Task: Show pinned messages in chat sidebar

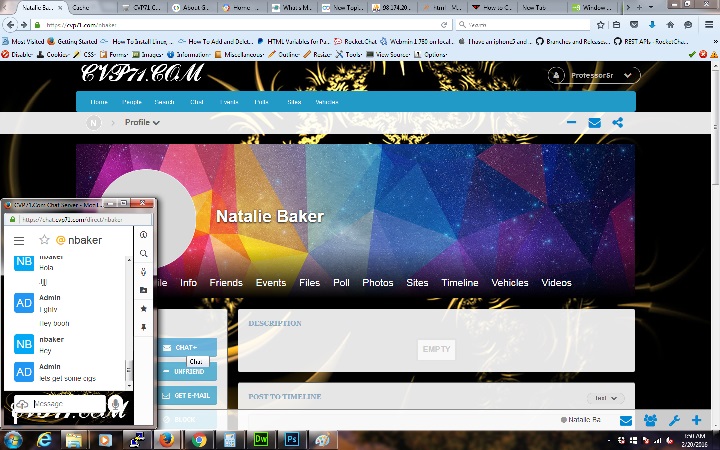Action: pos(144,327)
